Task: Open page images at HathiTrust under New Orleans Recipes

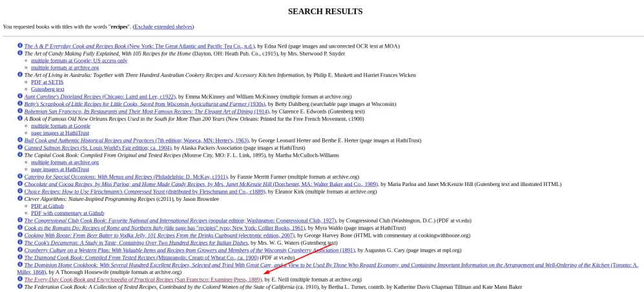Action: click(x=60, y=133)
